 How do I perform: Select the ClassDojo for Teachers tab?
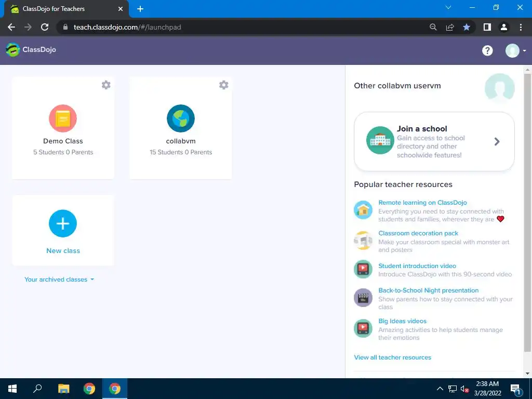click(66, 9)
